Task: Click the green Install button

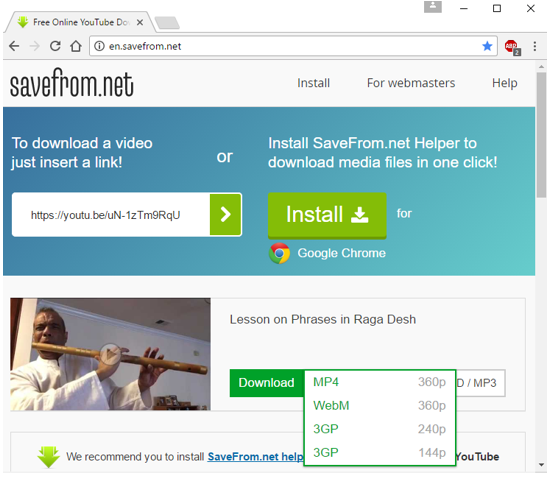Action: (327, 215)
